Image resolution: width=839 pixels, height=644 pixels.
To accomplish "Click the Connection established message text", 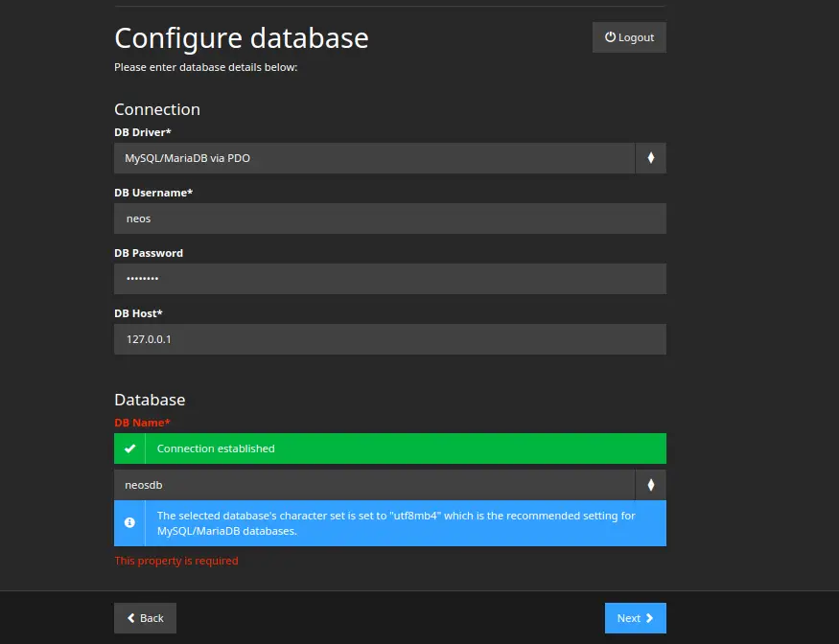I will click(216, 448).
